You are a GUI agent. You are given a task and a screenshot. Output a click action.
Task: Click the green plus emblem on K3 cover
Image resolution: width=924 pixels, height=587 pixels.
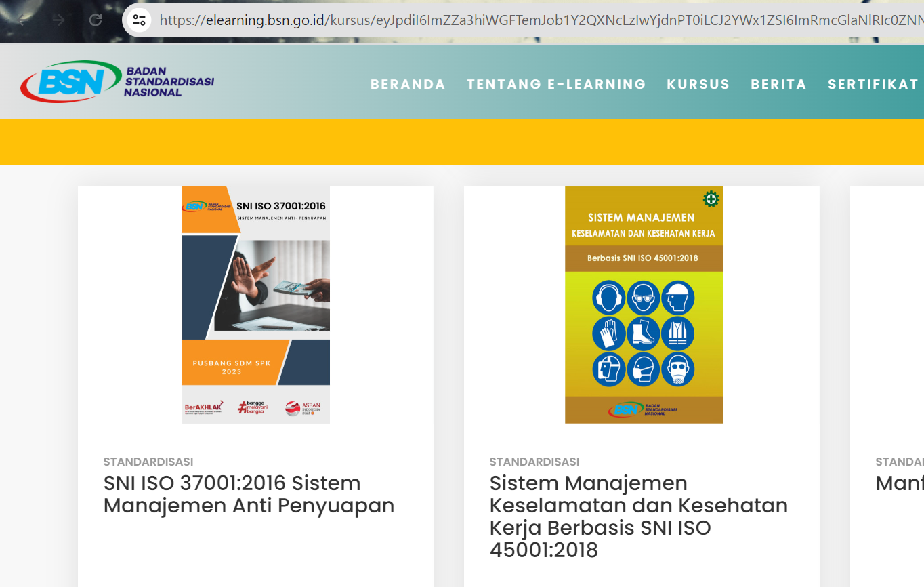click(711, 199)
